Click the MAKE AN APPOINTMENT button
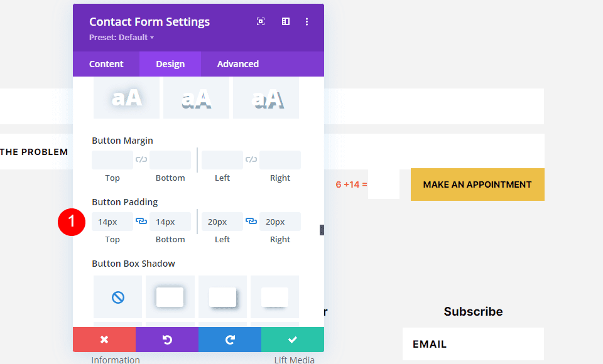 (477, 185)
